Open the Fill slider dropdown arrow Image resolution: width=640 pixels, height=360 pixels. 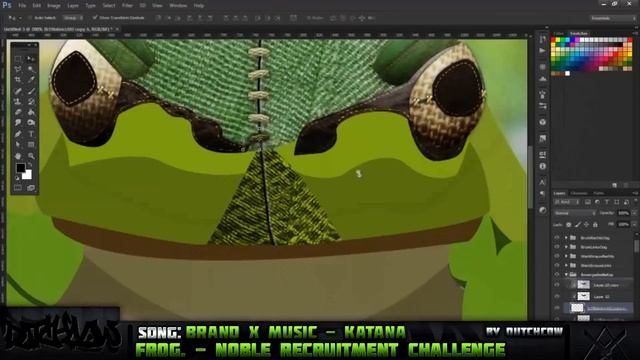tap(634, 224)
